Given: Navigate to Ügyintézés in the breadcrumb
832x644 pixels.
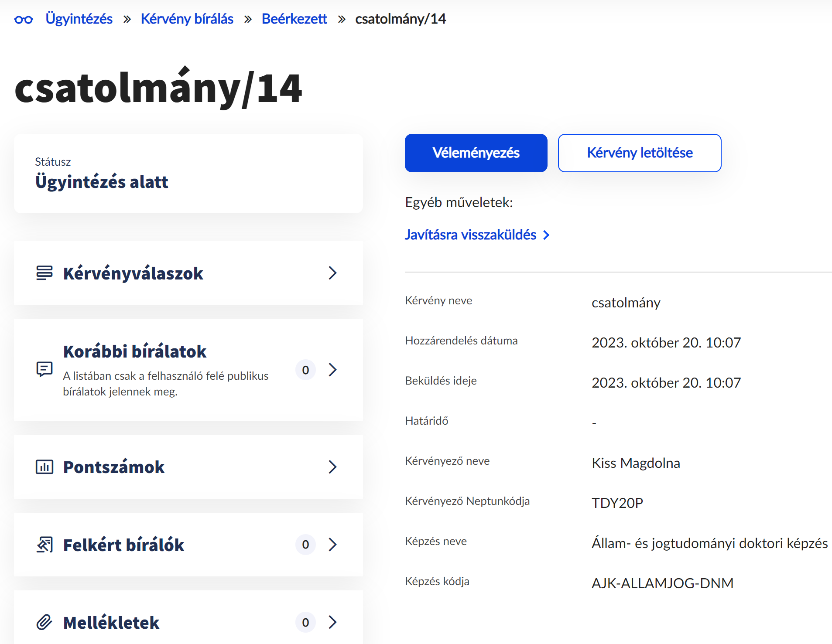Looking at the screenshot, I should pos(79,18).
